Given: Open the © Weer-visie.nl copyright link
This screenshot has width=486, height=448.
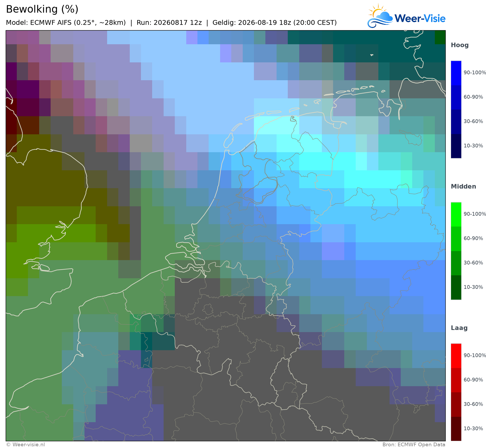Looking at the screenshot, I should coord(25,445).
